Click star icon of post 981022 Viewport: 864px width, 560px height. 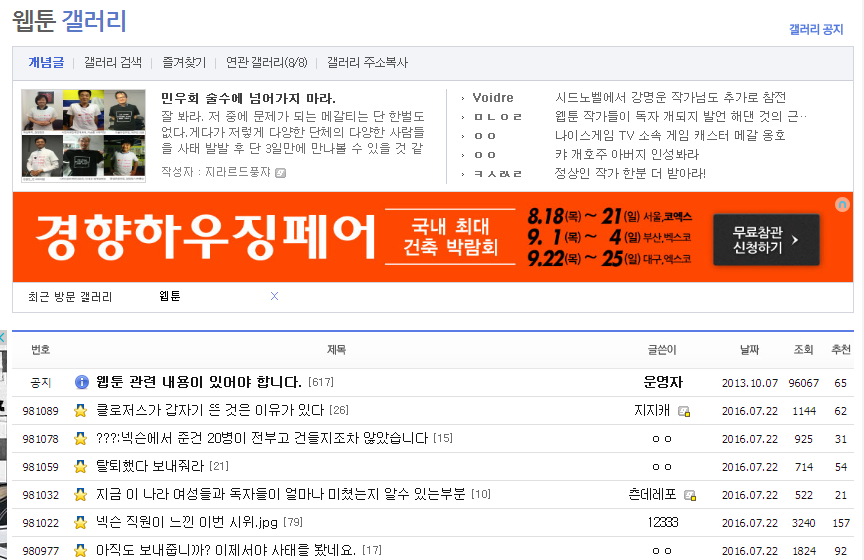pos(80,522)
